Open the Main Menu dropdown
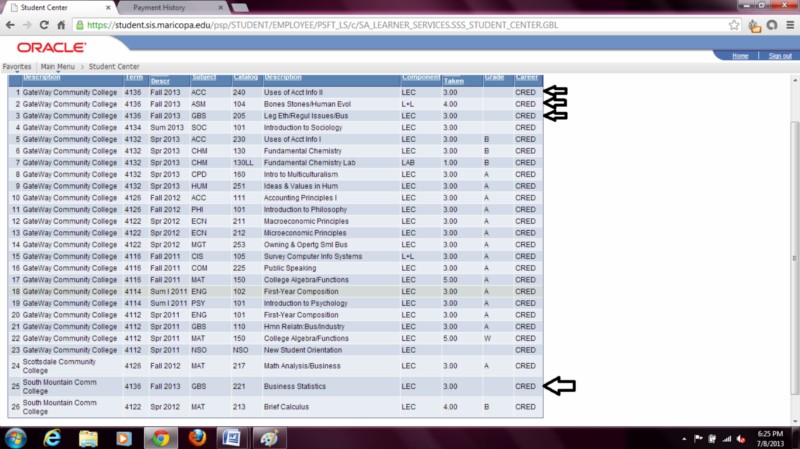 [x=58, y=67]
